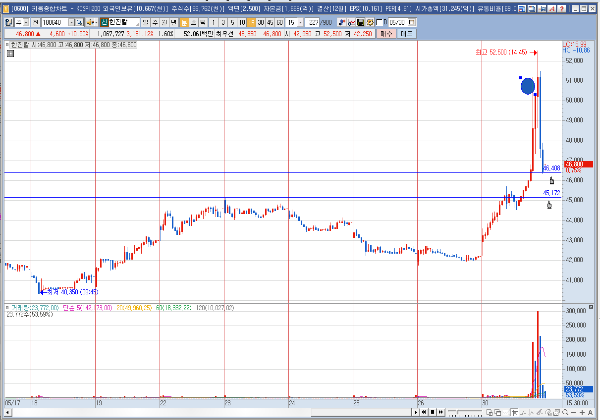This screenshot has height=420, width=600.
Task: Click the minus zoom-out icon
Action: (x=574, y=412)
